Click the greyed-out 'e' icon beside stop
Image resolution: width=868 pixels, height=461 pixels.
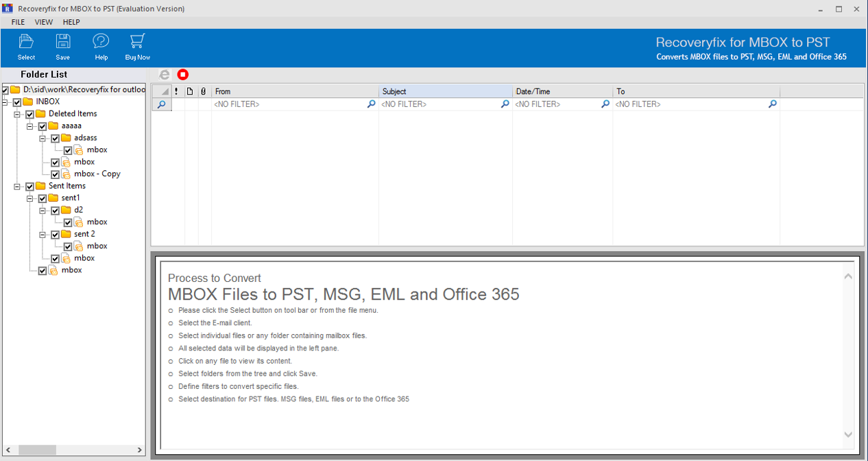pyautogui.click(x=164, y=74)
